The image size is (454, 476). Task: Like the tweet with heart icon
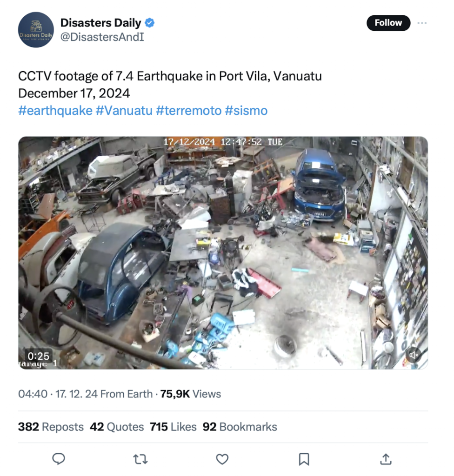pos(222,459)
